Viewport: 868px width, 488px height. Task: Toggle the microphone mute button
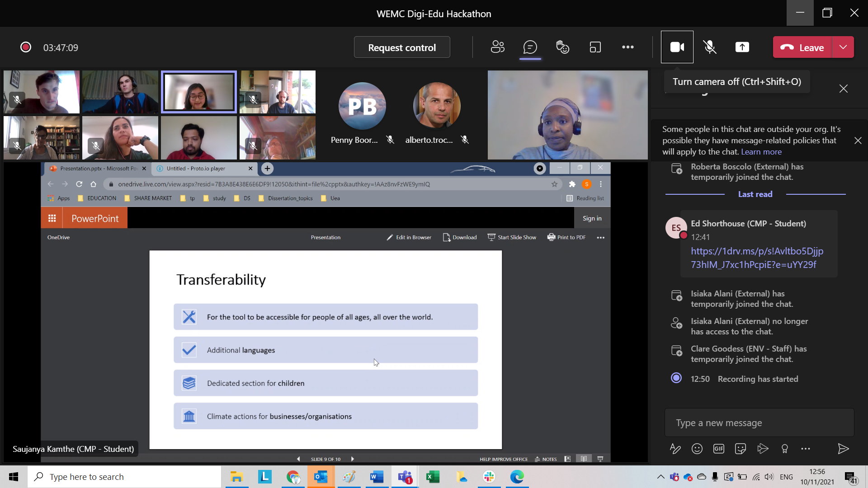pos(709,47)
